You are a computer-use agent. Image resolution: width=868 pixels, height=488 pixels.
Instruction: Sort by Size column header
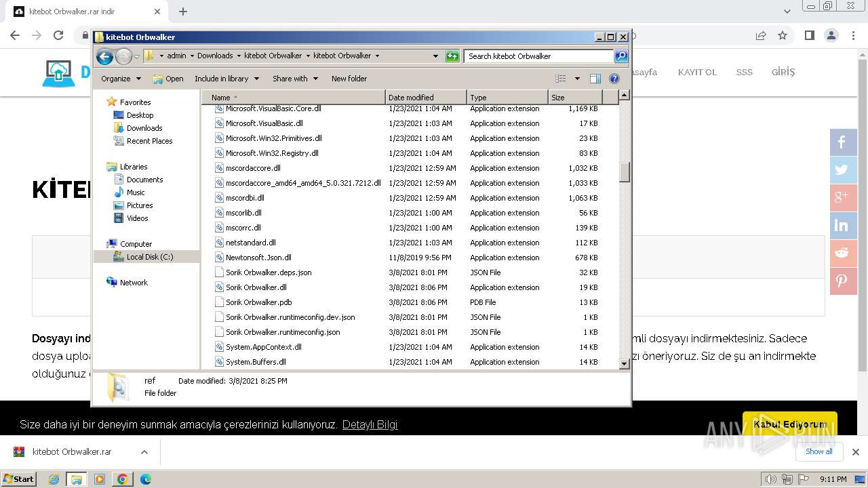point(575,98)
